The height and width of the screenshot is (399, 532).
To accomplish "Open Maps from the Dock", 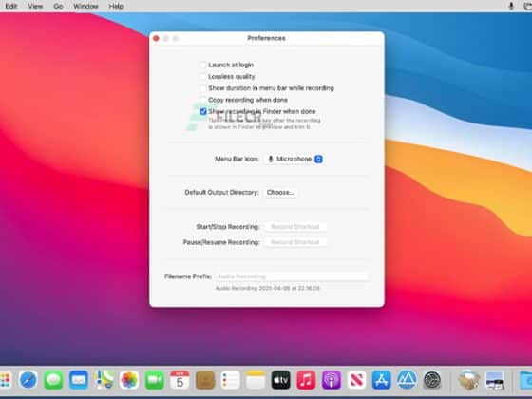I will (104, 380).
